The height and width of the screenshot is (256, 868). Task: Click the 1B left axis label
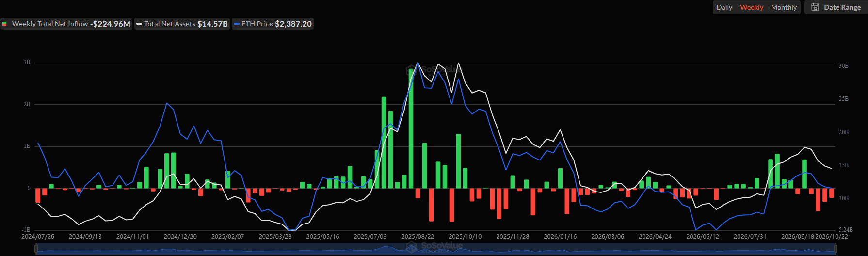(x=27, y=146)
